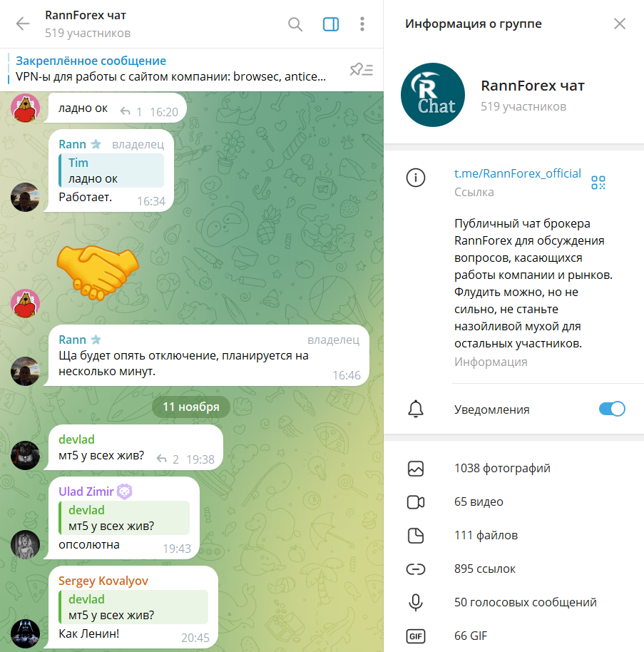This screenshot has width=644, height=652.
Task: Toggle the Уведомления notifications switch
Action: click(x=612, y=409)
